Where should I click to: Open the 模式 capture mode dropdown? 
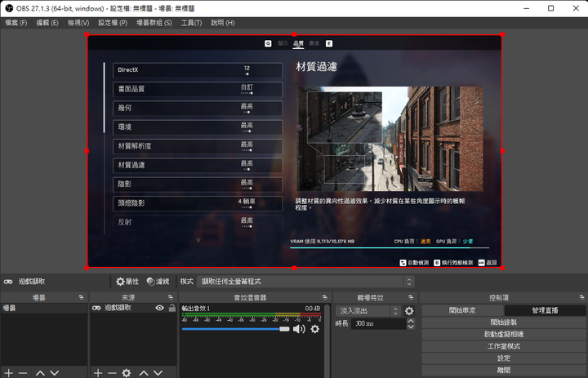point(305,281)
